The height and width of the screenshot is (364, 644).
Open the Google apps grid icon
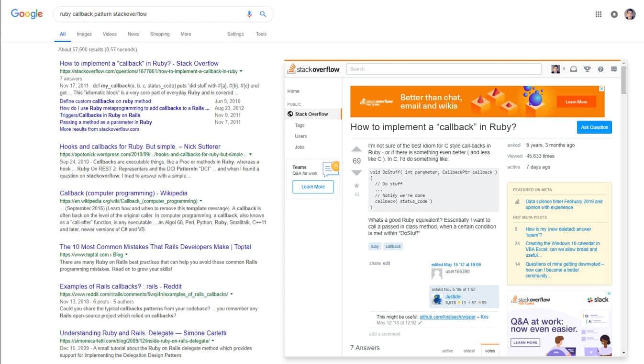click(599, 14)
